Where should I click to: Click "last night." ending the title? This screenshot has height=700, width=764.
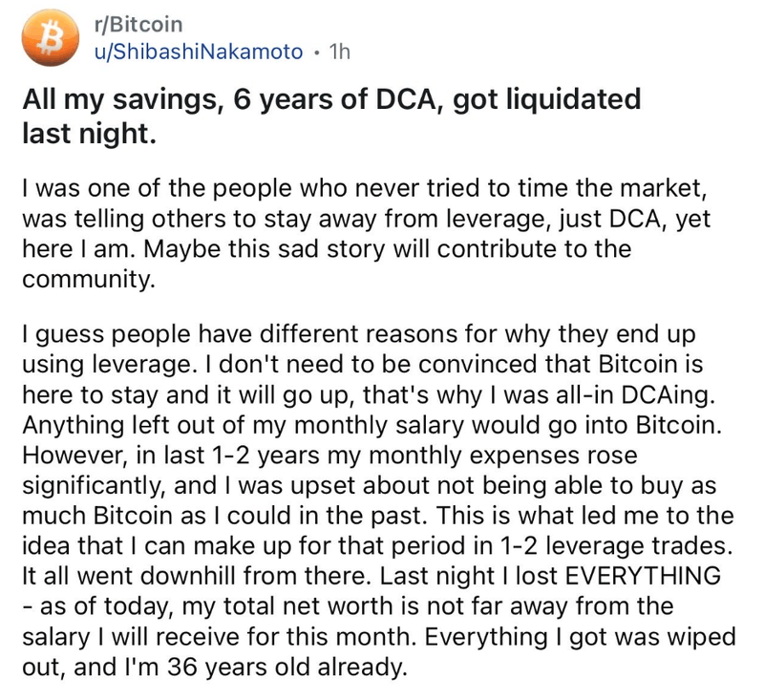coord(87,135)
